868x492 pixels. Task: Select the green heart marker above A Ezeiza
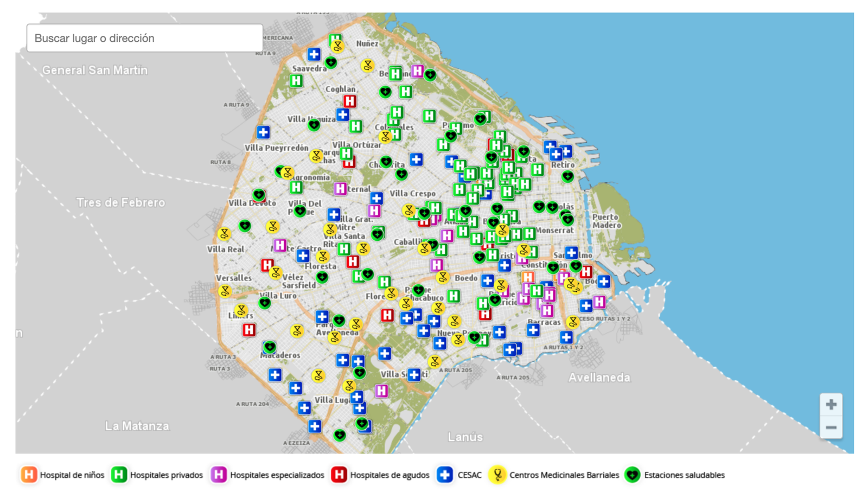340,435
